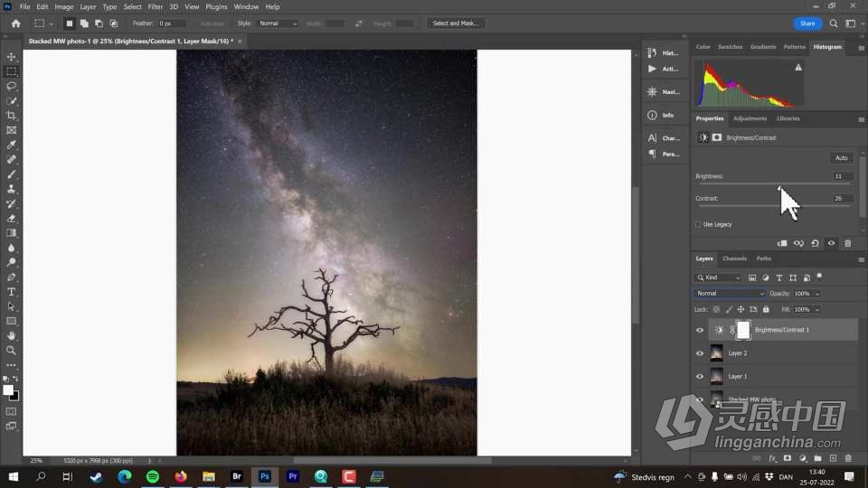Select the Hand tool
Image resolution: width=868 pixels, height=488 pixels.
[11, 336]
